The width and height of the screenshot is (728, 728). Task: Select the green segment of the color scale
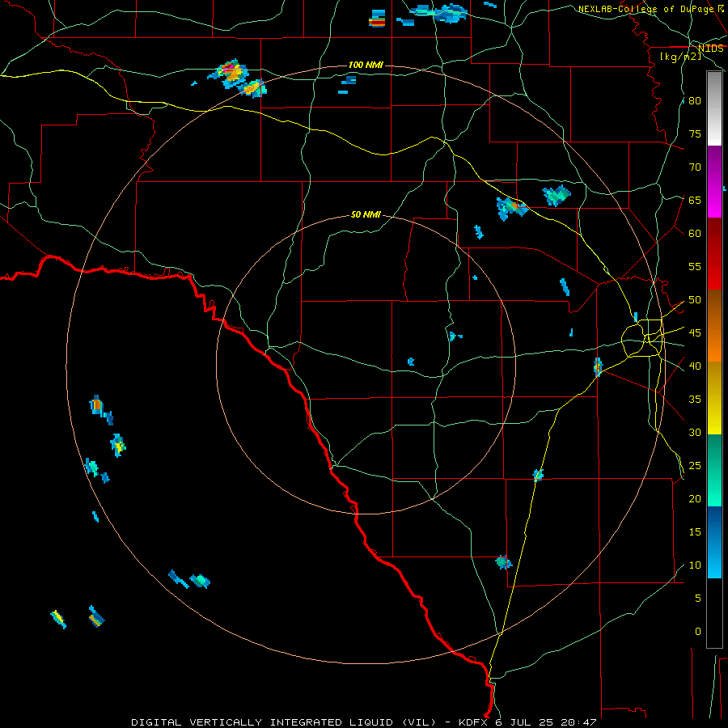click(714, 470)
